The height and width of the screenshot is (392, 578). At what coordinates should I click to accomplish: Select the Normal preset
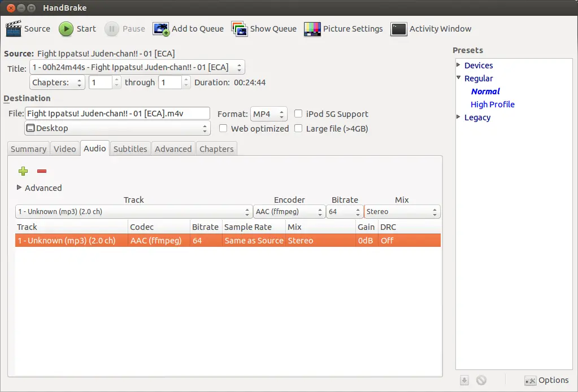coord(485,92)
